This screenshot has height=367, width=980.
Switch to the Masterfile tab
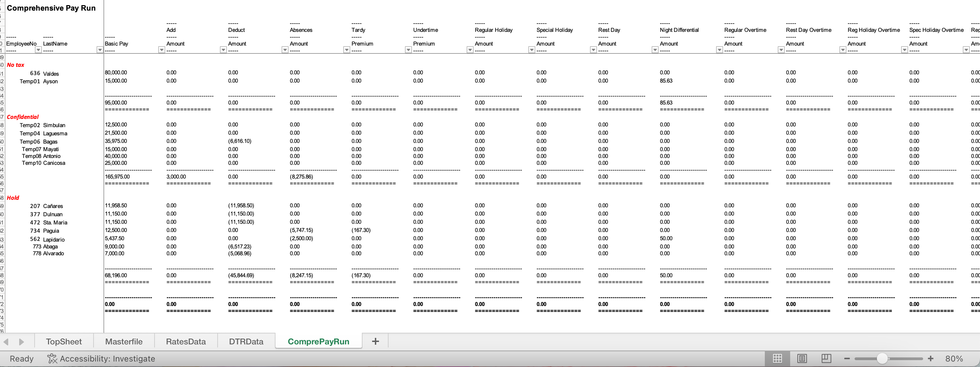point(124,342)
